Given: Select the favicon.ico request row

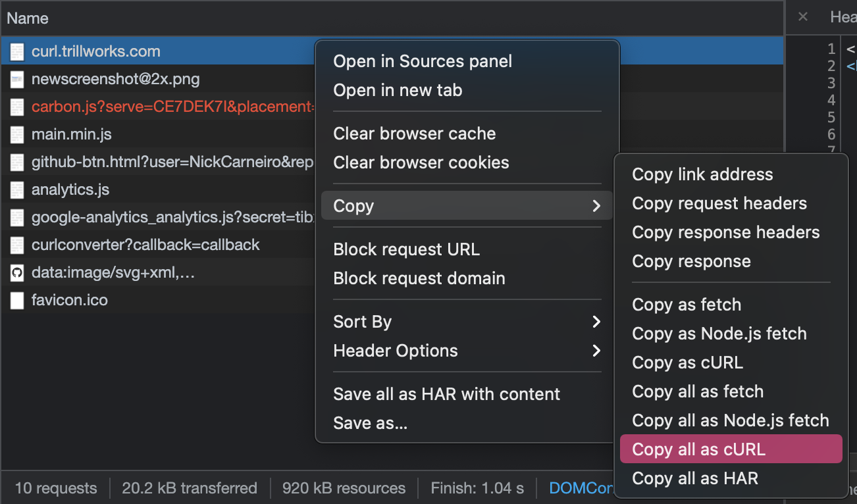Looking at the screenshot, I should (158, 300).
